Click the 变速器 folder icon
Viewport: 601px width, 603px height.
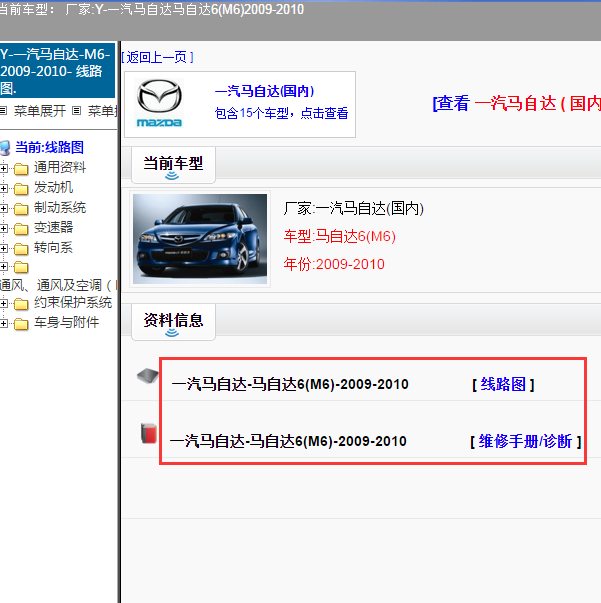21,229
